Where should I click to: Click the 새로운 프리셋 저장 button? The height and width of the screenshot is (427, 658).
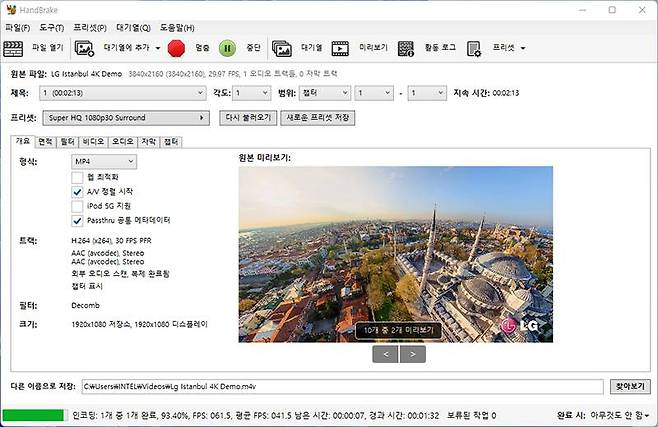tap(318, 118)
